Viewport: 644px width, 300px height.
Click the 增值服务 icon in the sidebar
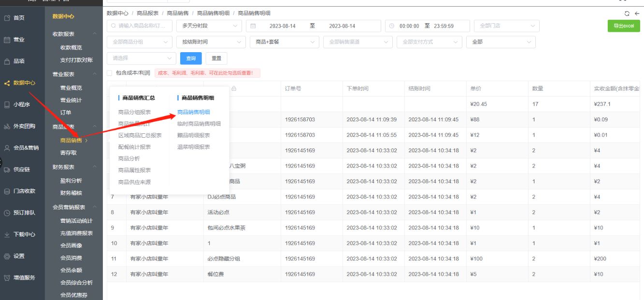(x=7, y=278)
